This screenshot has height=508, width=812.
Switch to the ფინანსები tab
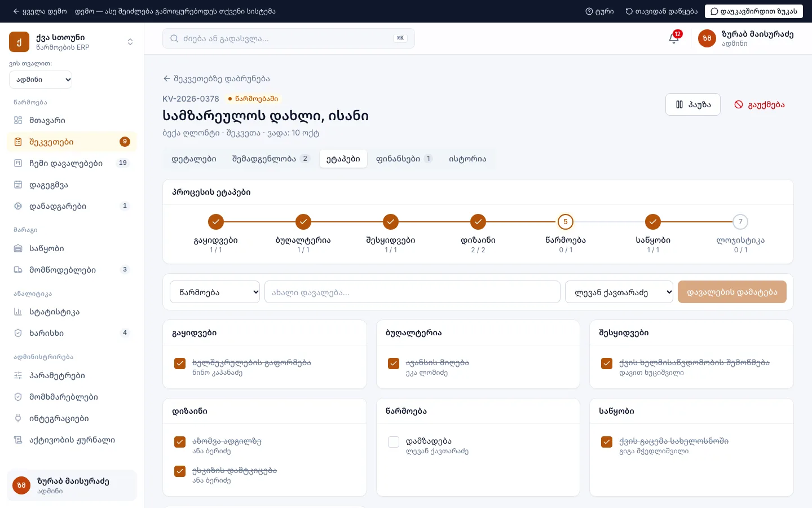coord(404,159)
